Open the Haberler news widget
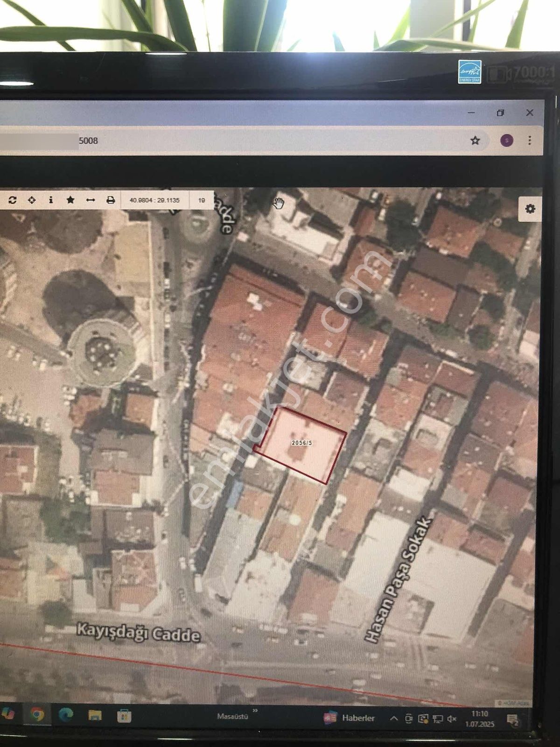The height and width of the screenshot is (747, 560). [350, 718]
